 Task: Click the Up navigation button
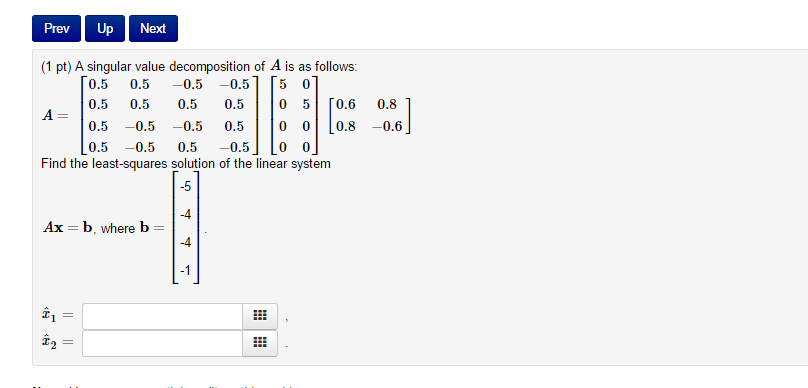point(105,28)
